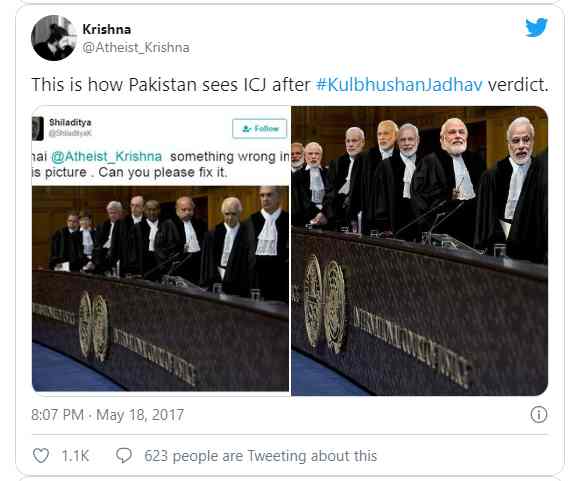Click the embedded tweet text 'Can you please fix it'
This screenshot has height=481, width=582.
(x=163, y=173)
